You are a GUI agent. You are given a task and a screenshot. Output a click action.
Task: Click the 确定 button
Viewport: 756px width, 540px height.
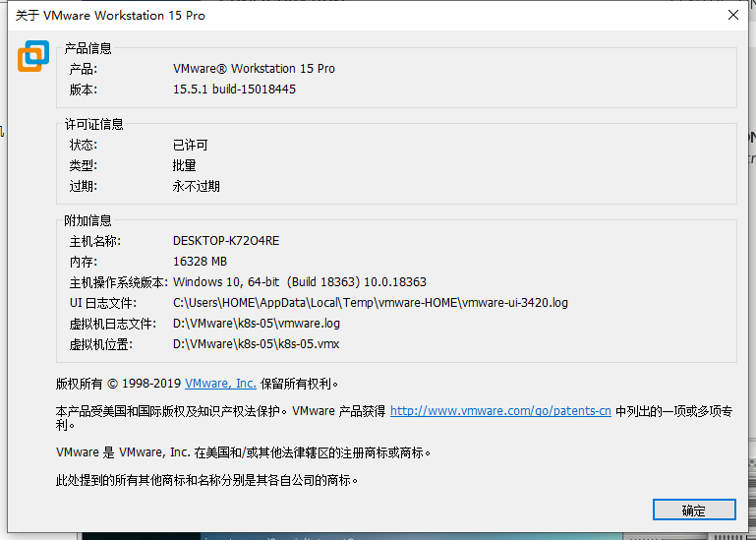(x=694, y=510)
